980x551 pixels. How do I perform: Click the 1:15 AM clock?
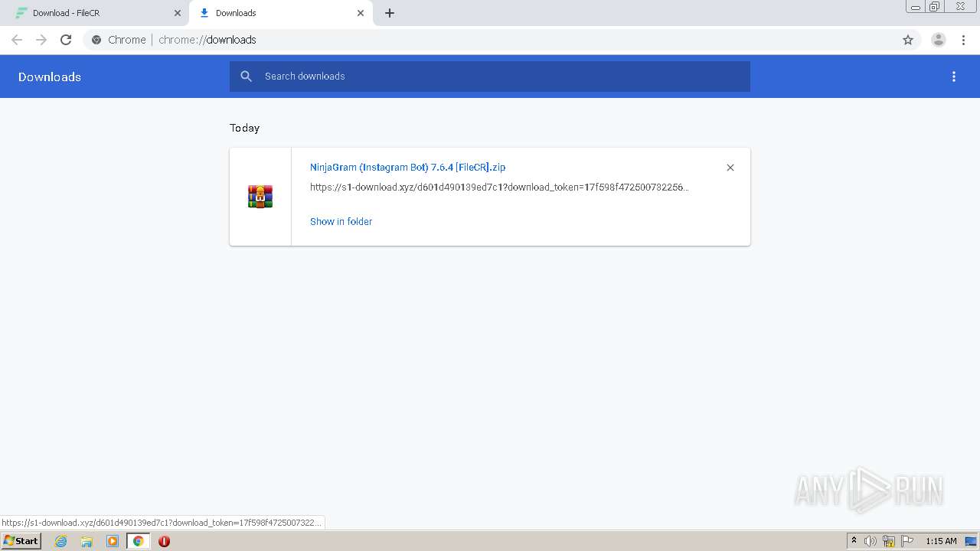941,541
